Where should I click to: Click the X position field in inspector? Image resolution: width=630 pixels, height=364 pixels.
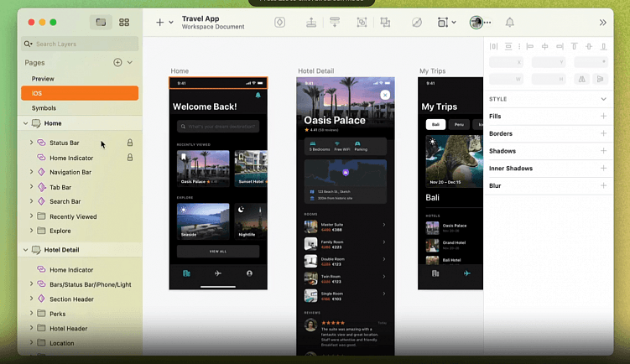click(x=506, y=62)
